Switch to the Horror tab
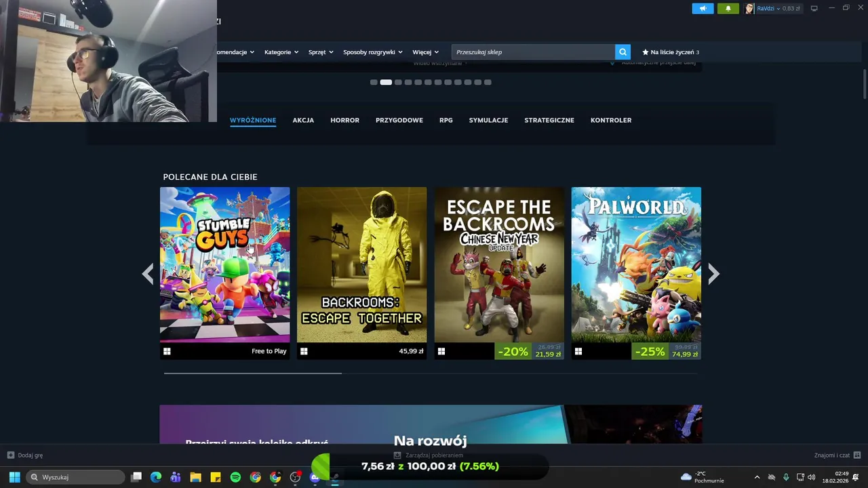 tap(344, 120)
